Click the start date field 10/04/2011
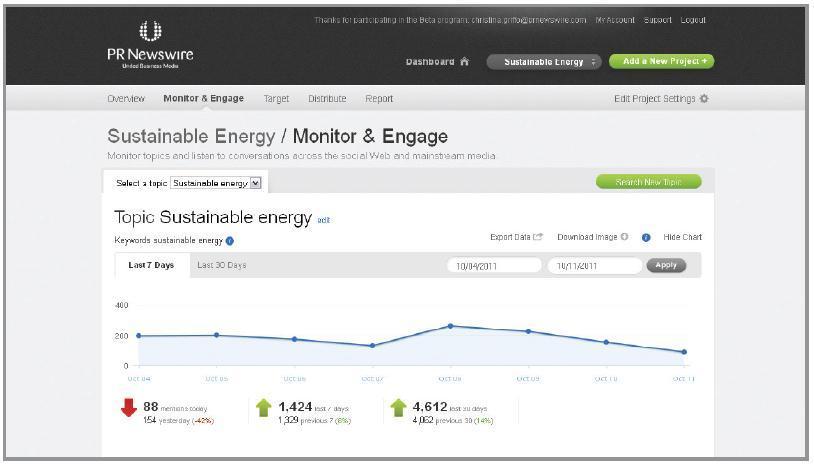This screenshot has height=465, width=814. [x=492, y=266]
